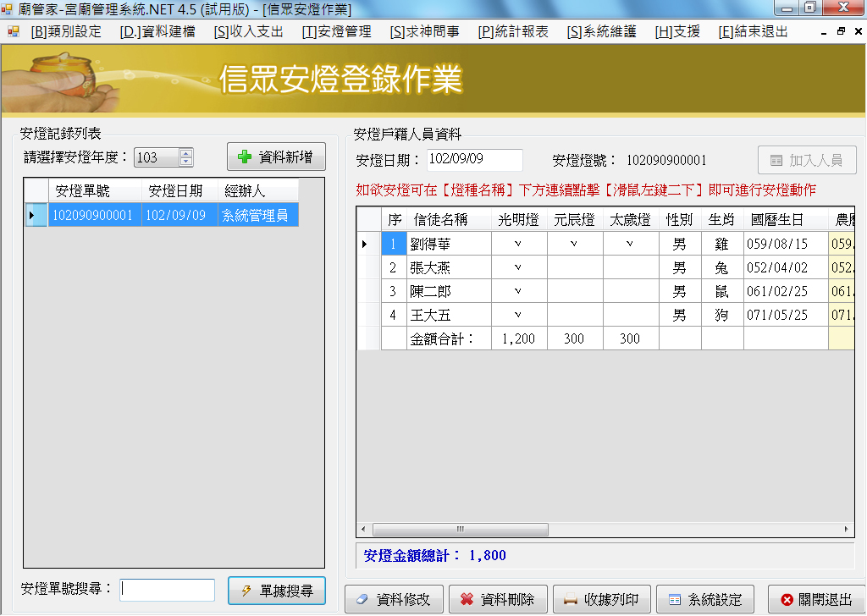Toggle 光明燈 check for 劉得華
The image size is (867, 616).
point(518,244)
